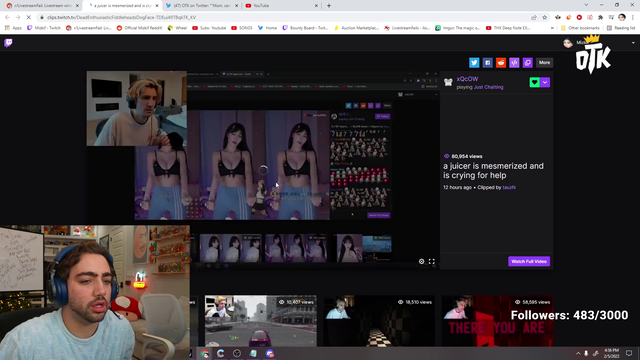640x360 pixels.
Task: Open Mizkif - Twitch bookmark
Action: (44, 28)
